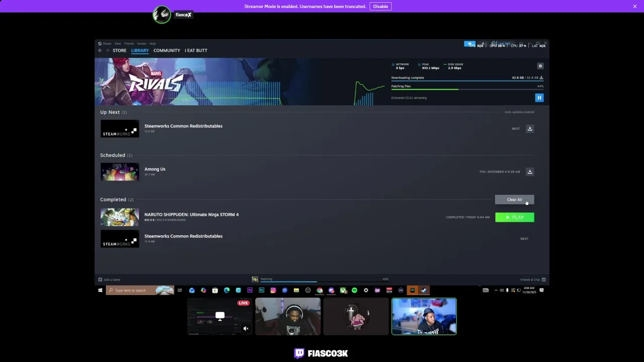
Task: Select the headphone-wearing user's video tile
Action: tap(288, 316)
